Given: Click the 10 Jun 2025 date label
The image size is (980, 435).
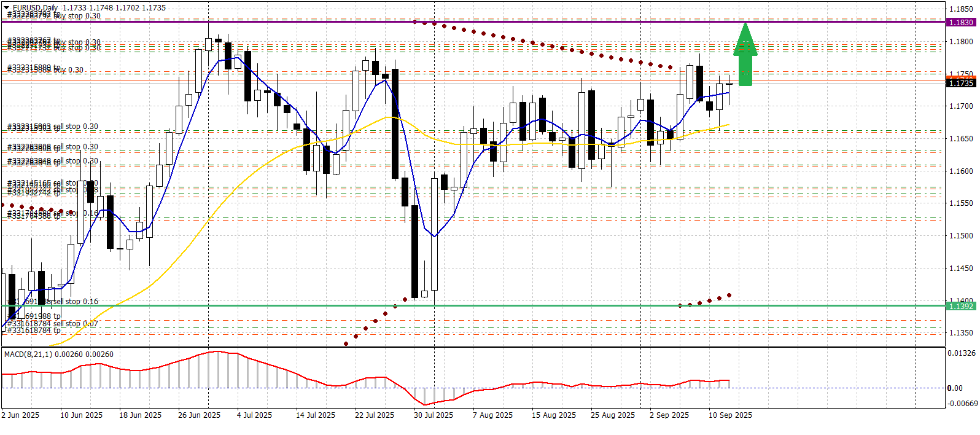Looking at the screenshot, I should (81, 415).
